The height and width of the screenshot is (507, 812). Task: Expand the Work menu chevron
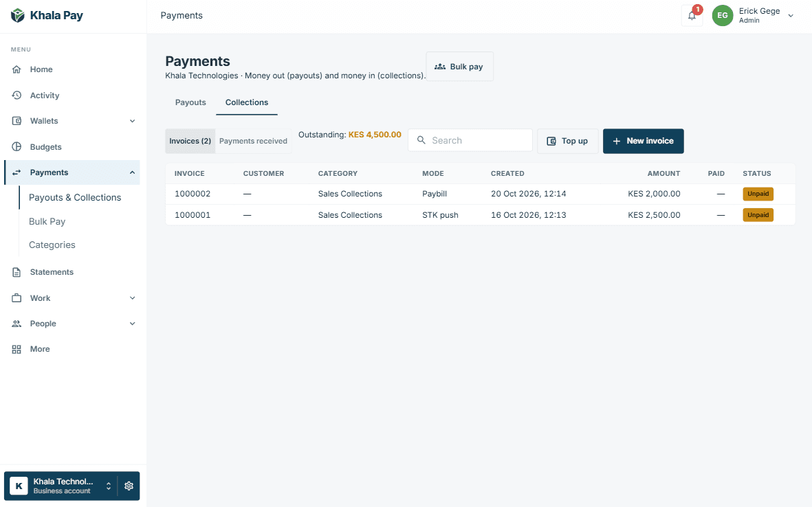point(133,298)
